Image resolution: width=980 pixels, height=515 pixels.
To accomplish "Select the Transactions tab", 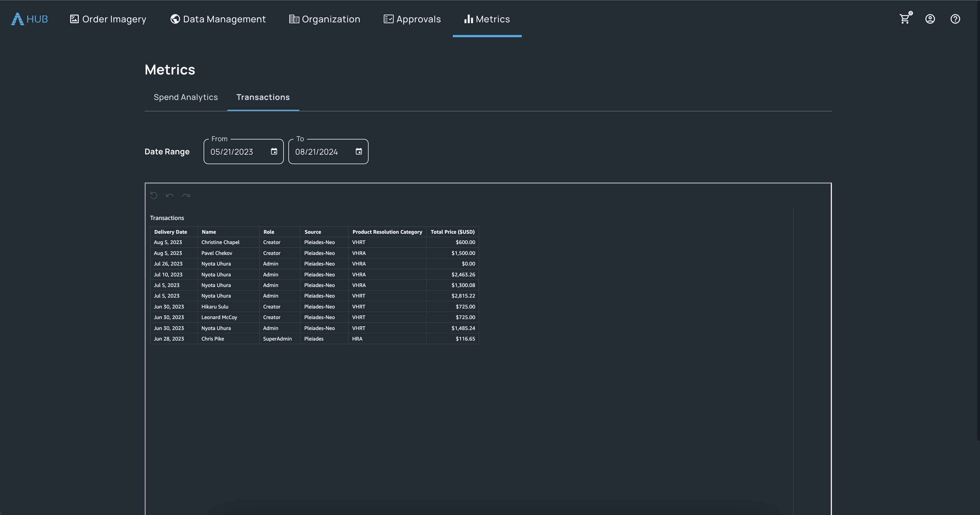I will tap(263, 97).
